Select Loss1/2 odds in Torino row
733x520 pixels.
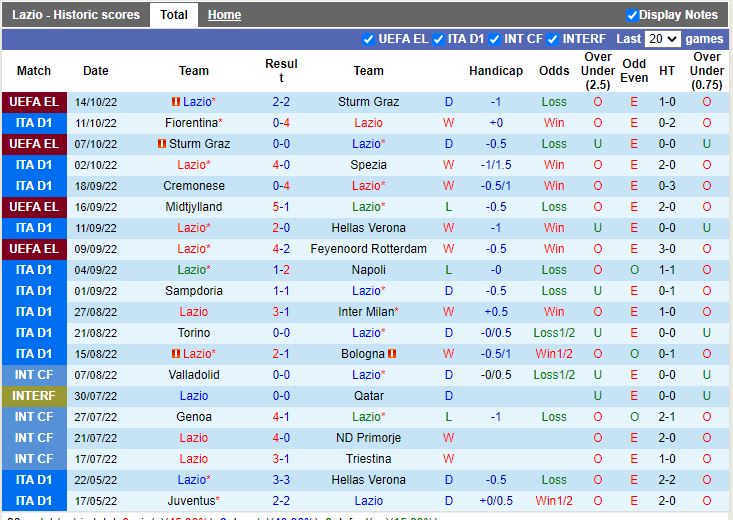554,332
